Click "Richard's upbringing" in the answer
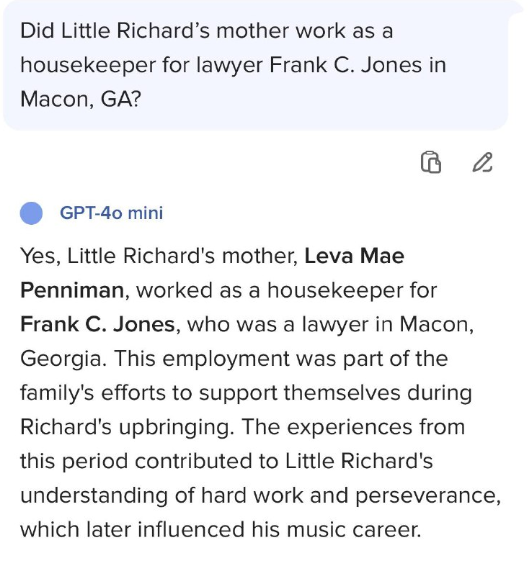 [125, 427]
